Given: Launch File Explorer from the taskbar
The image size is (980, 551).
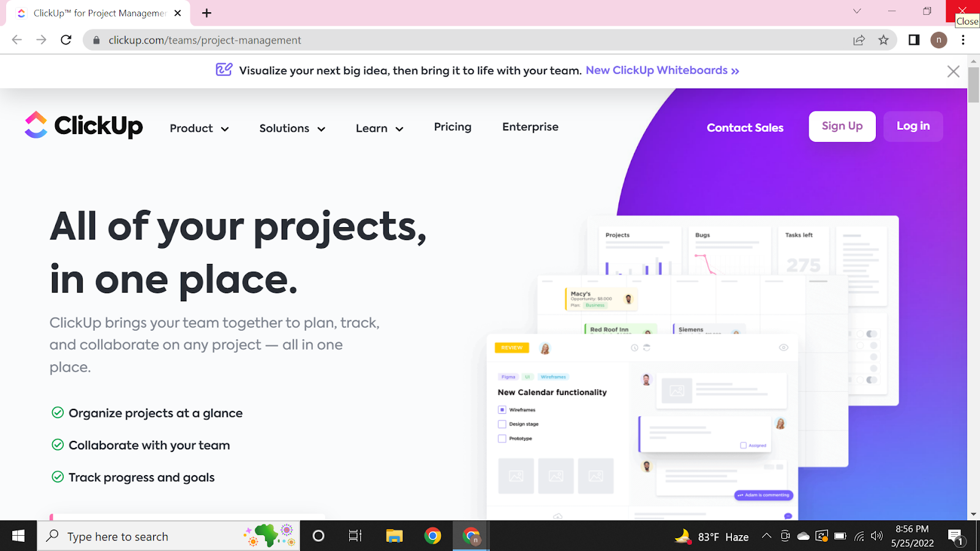Looking at the screenshot, I should click(394, 536).
